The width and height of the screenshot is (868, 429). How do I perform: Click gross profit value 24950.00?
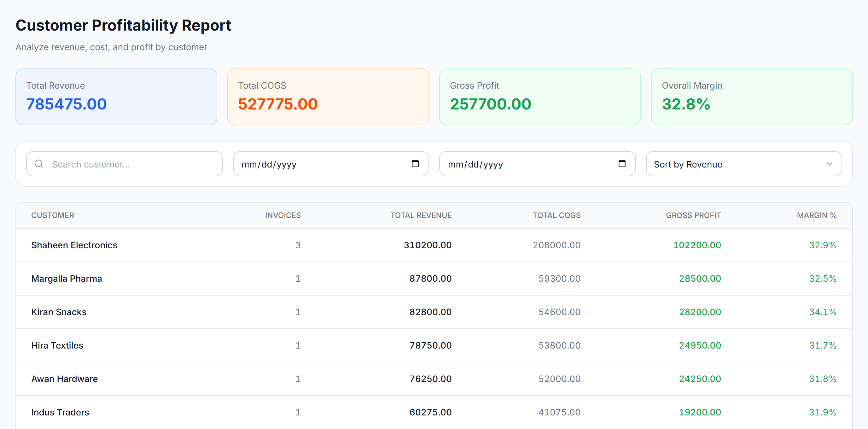(700, 345)
